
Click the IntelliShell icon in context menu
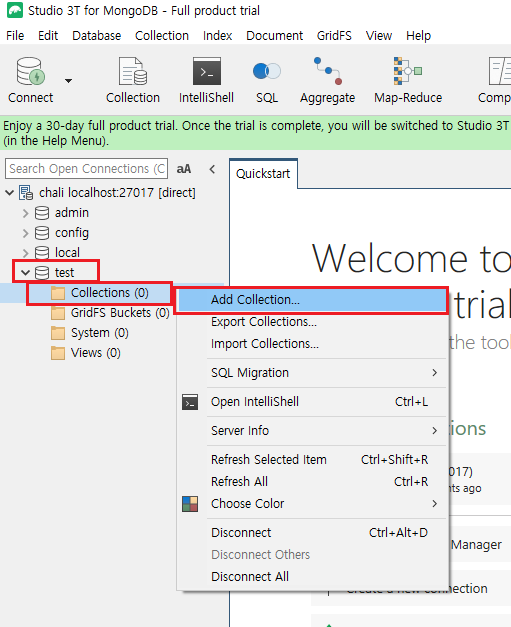click(x=190, y=402)
